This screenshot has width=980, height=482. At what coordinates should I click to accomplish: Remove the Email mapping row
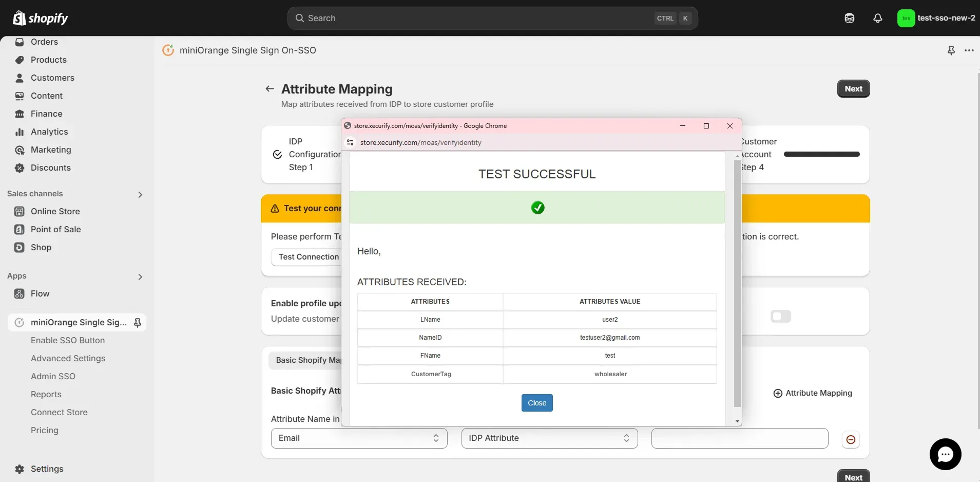click(851, 439)
